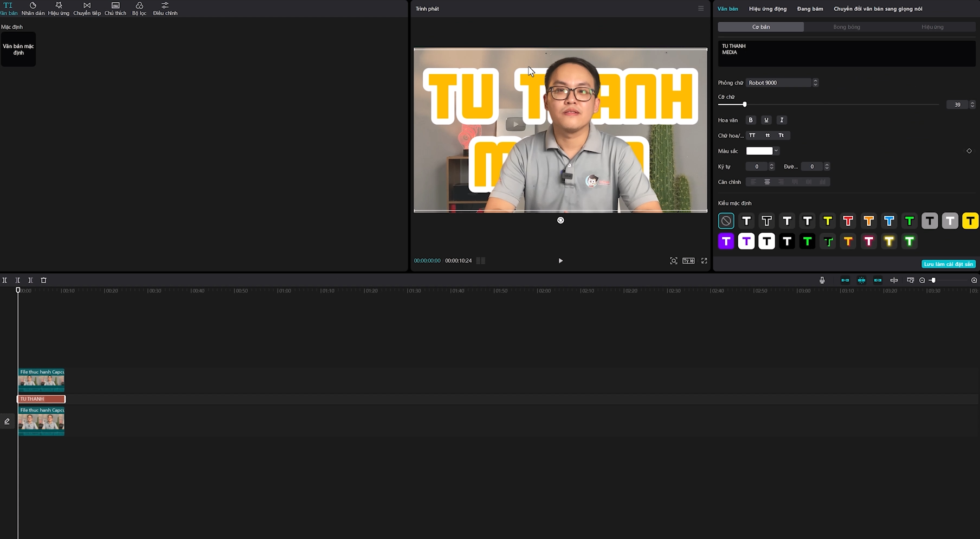Add keyframe with the diamond icon

click(969, 151)
